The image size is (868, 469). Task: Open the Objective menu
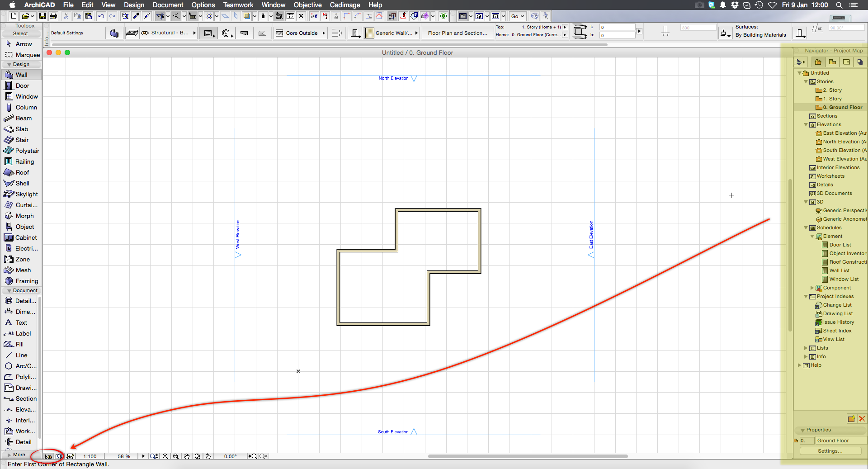307,5
